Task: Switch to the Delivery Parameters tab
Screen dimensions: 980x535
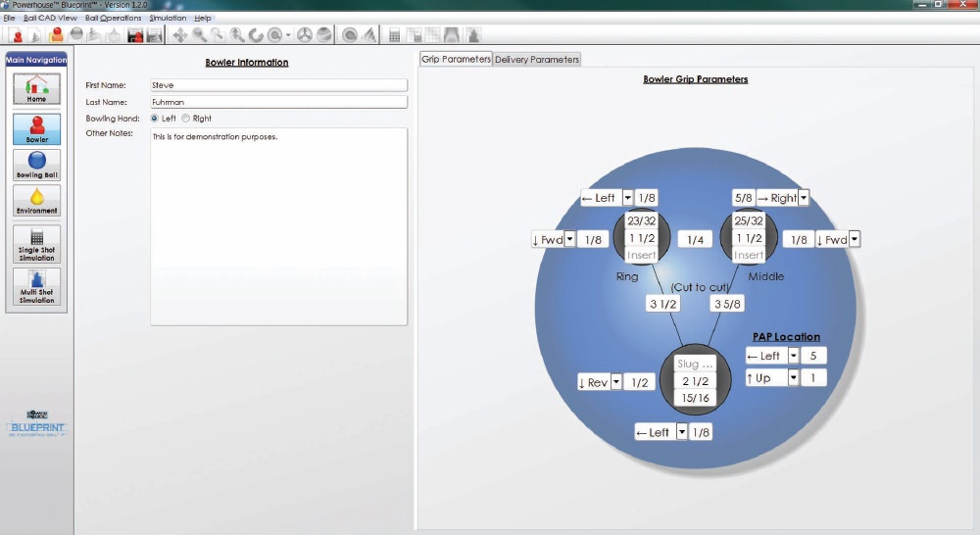Action: [536, 59]
